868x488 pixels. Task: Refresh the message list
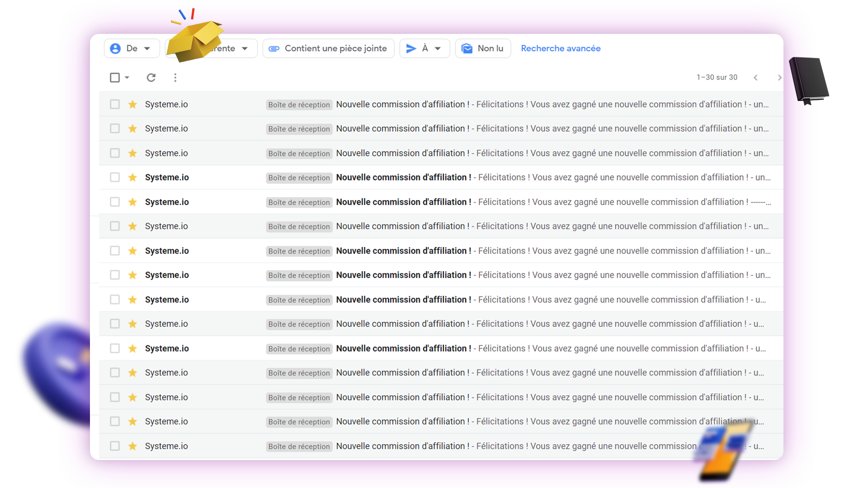click(x=151, y=77)
